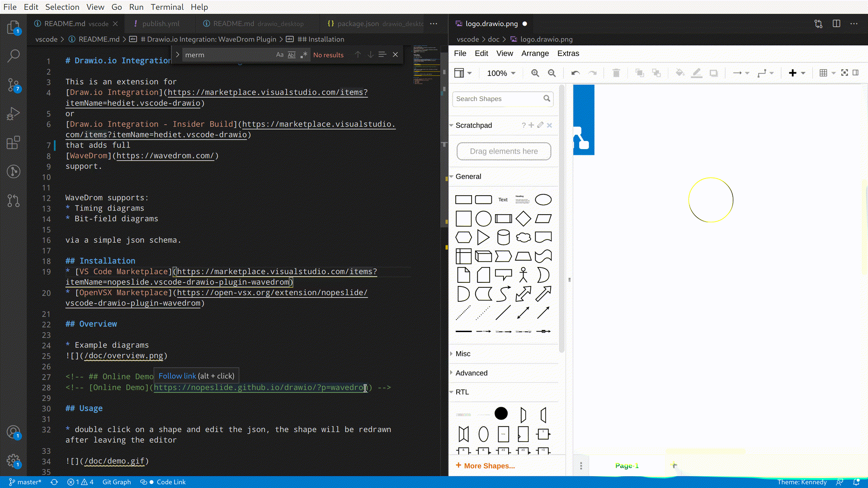
Task: Toggle Match Whole Word in the find widget
Action: pos(292,55)
